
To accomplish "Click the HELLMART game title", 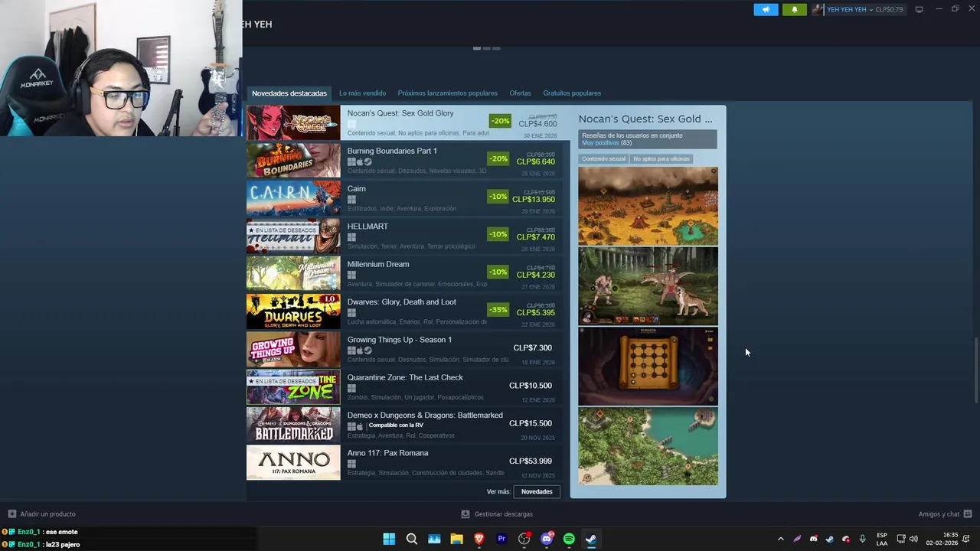I will 367,227.
